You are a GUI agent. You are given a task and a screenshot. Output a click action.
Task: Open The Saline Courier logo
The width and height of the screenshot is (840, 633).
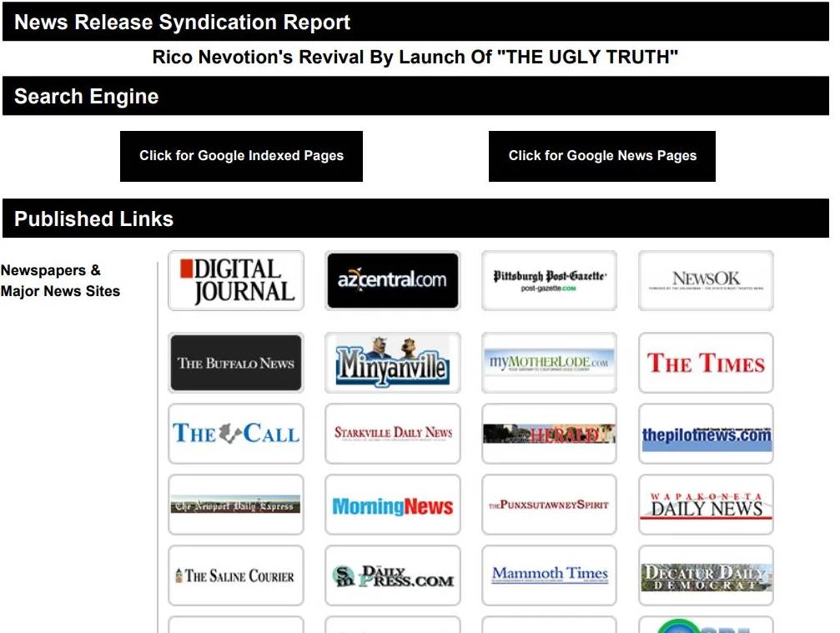(x=236, y=575)
